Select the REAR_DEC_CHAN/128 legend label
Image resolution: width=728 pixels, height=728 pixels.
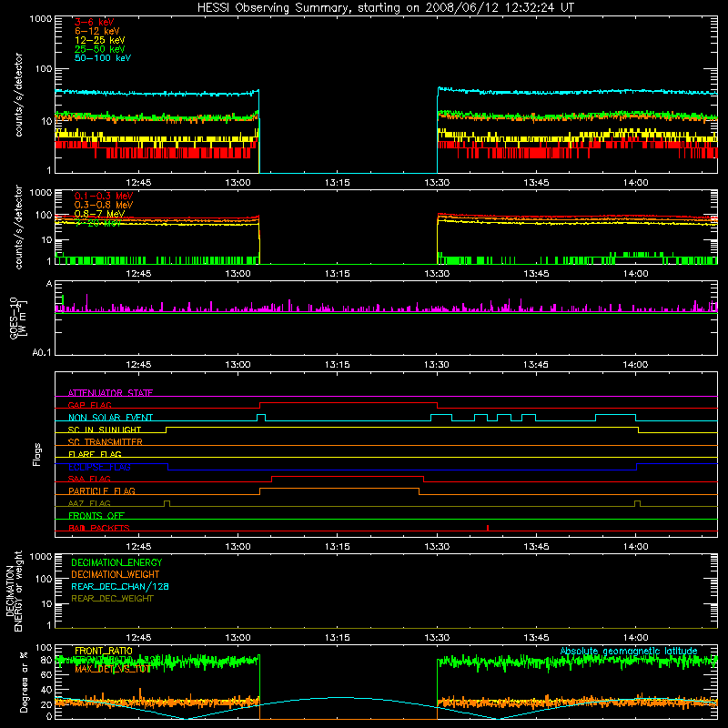click(x=120, y=586)
